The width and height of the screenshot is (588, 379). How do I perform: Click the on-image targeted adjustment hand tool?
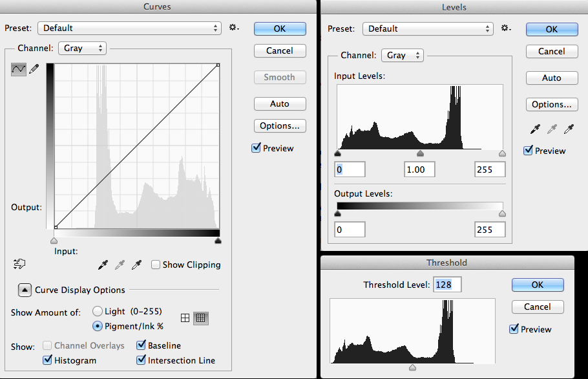[x=19, y=264]
